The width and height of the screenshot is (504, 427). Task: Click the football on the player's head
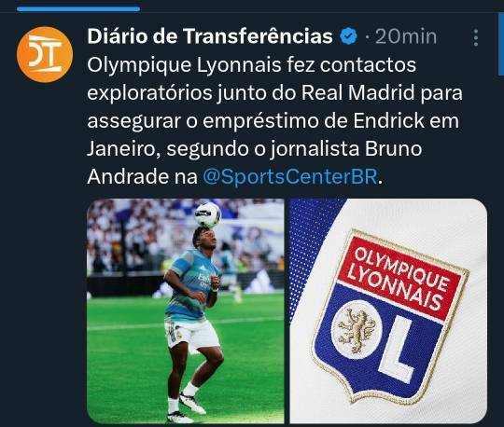point(208,214)
